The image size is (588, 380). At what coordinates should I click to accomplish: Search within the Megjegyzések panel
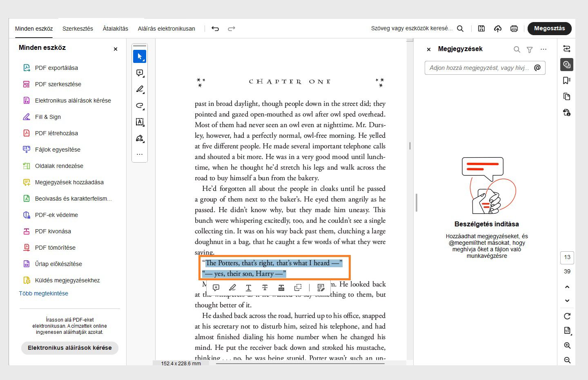517,49
